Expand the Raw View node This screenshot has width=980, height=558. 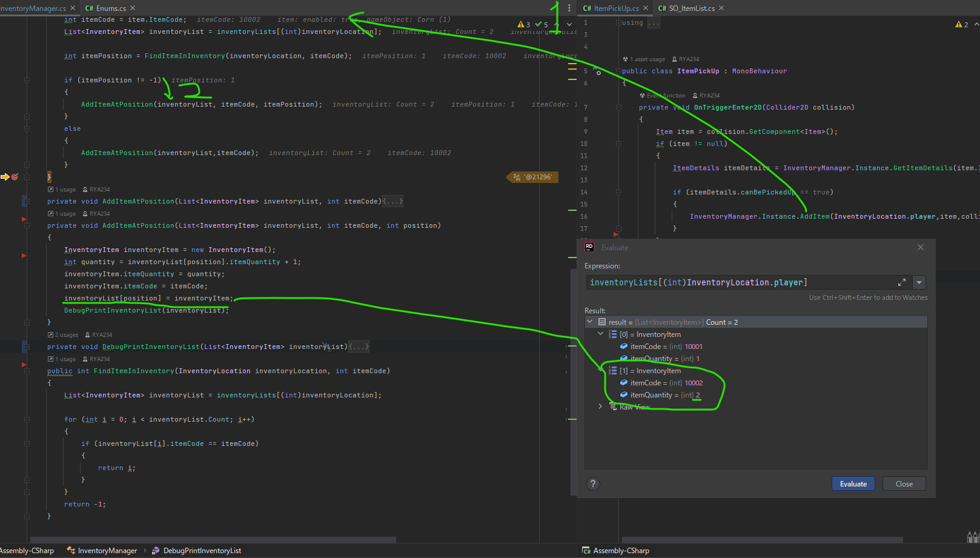click(601, 407)
